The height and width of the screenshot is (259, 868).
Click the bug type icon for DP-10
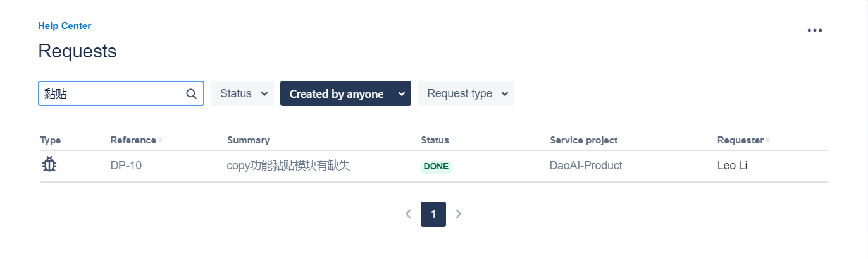(x=49, y=166)
